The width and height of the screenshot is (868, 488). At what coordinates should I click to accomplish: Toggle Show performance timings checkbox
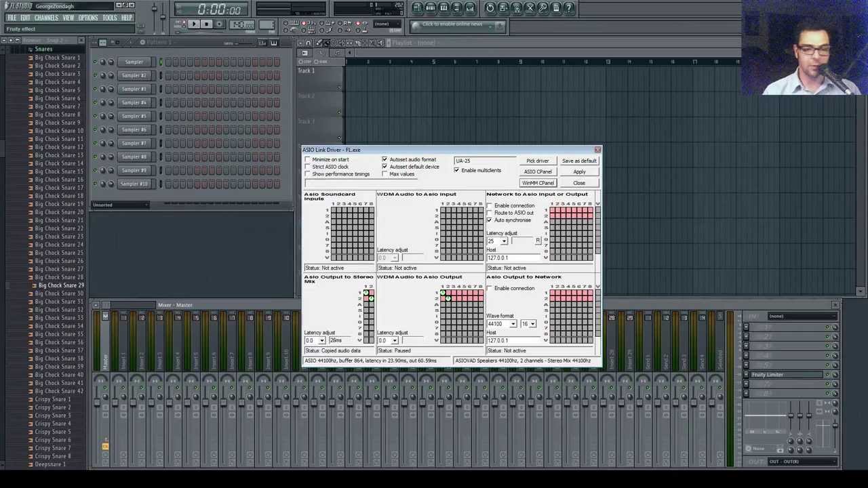click(308, 174)
